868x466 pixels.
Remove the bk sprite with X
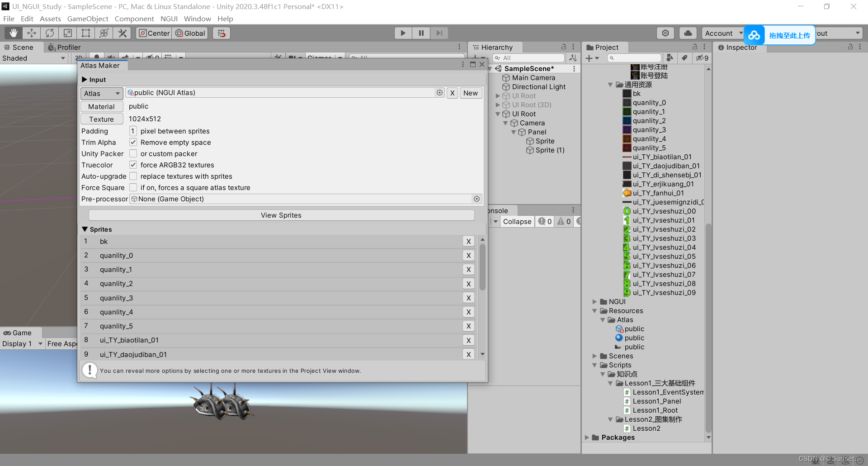[468, 242]
